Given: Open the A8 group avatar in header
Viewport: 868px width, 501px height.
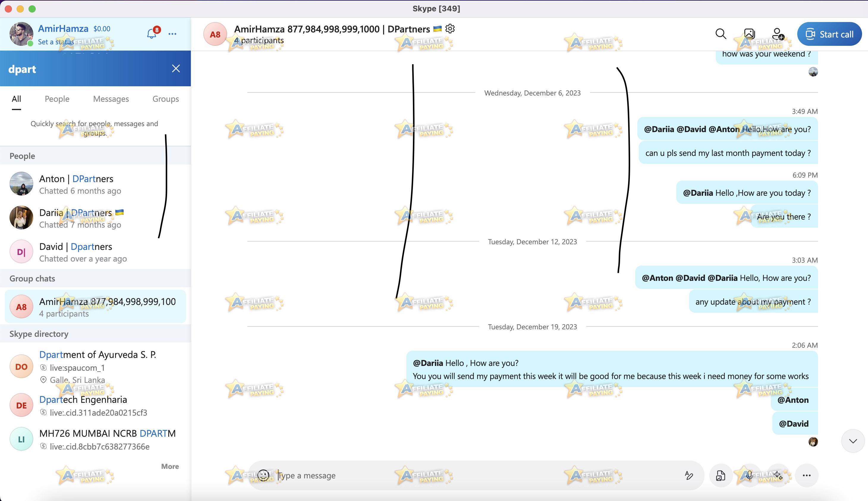Looking at the screenshot, I should click(x=215, y=34).
